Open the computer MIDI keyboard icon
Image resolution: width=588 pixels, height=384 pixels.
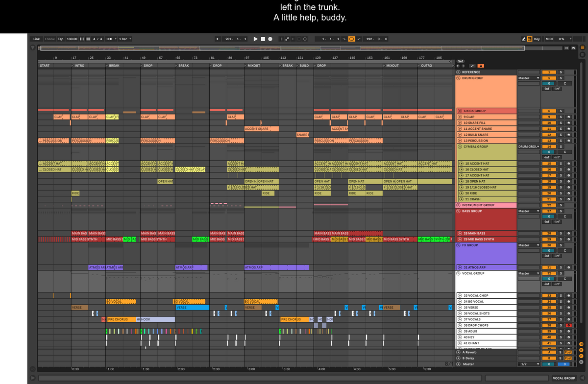[x=529, y=39]
